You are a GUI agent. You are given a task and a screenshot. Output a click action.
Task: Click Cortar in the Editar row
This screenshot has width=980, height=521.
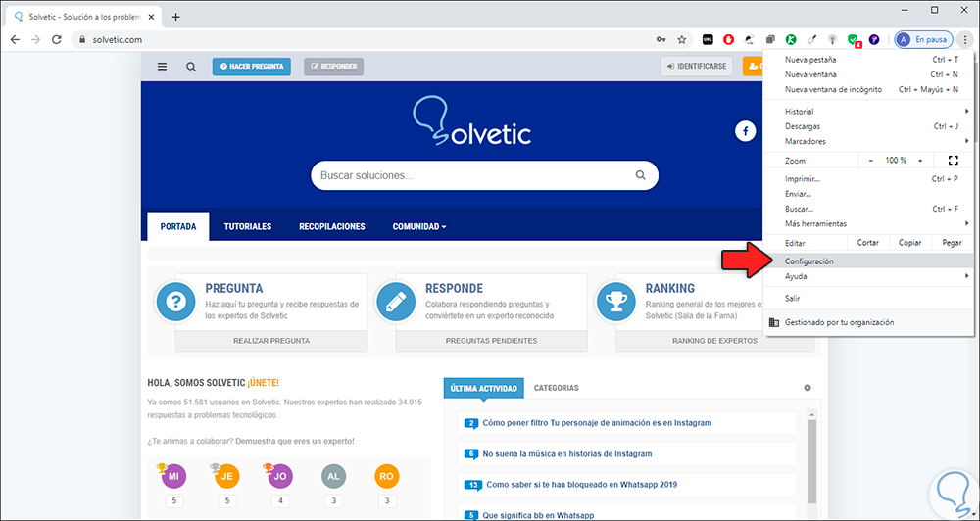tap(868, 243)
